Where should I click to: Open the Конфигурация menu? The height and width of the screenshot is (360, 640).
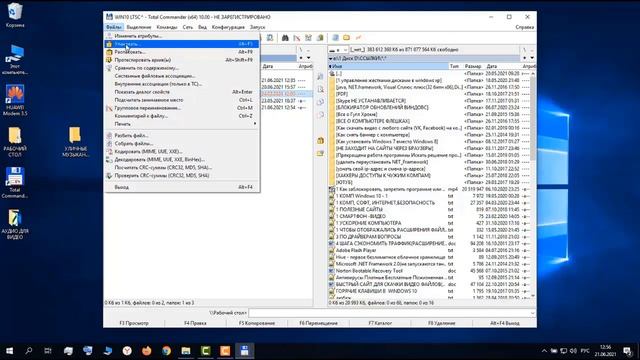coord(228,27)
